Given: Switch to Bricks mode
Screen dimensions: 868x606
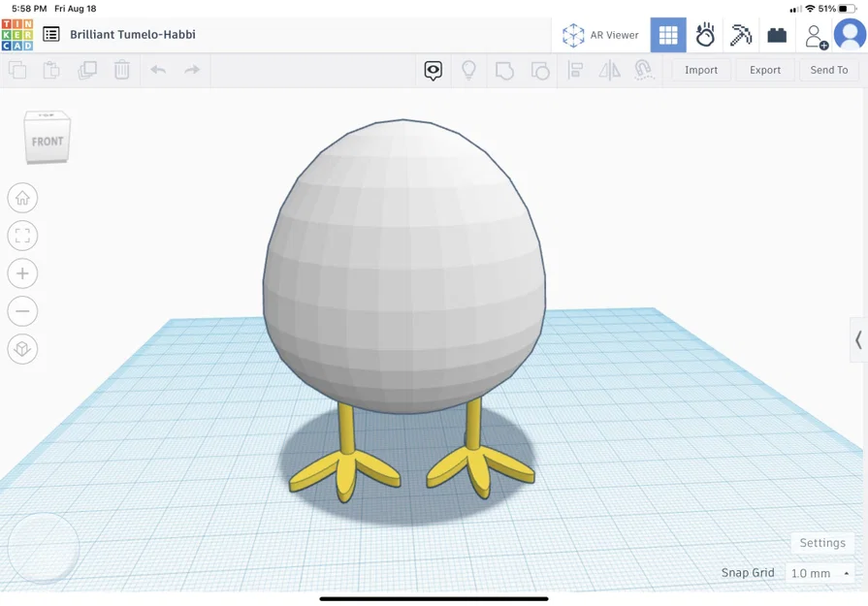Looking at the screenshot, I should (x=777, y=36).
